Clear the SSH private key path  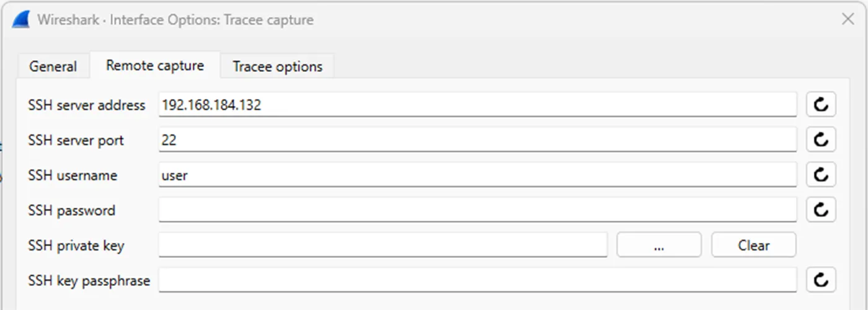[x=753, y=245]
